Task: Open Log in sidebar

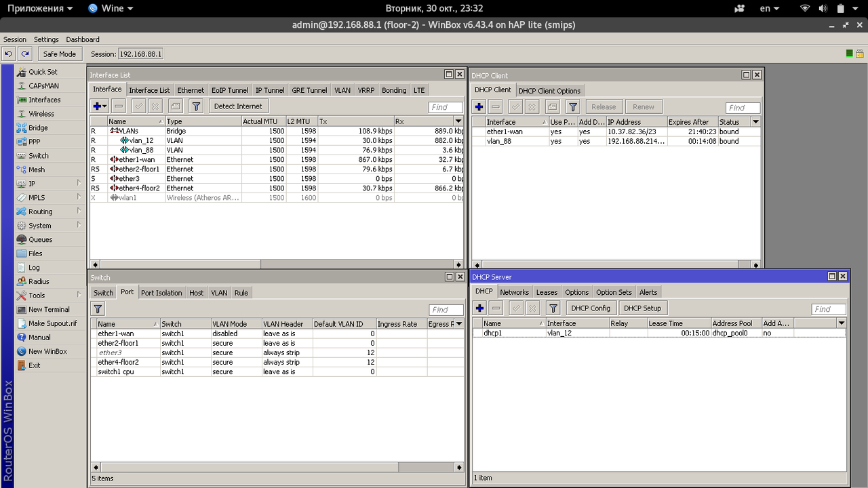Action: pos(34,268)
